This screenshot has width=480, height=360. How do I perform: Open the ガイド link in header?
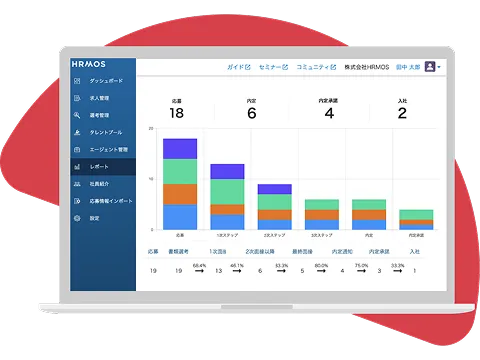236,67
